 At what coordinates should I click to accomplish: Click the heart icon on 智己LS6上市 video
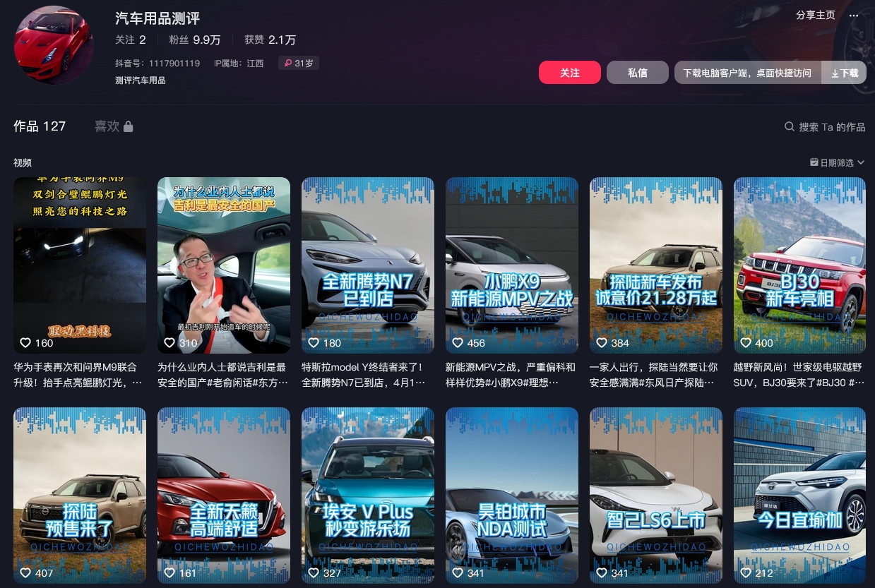click(x=602, y=573)
